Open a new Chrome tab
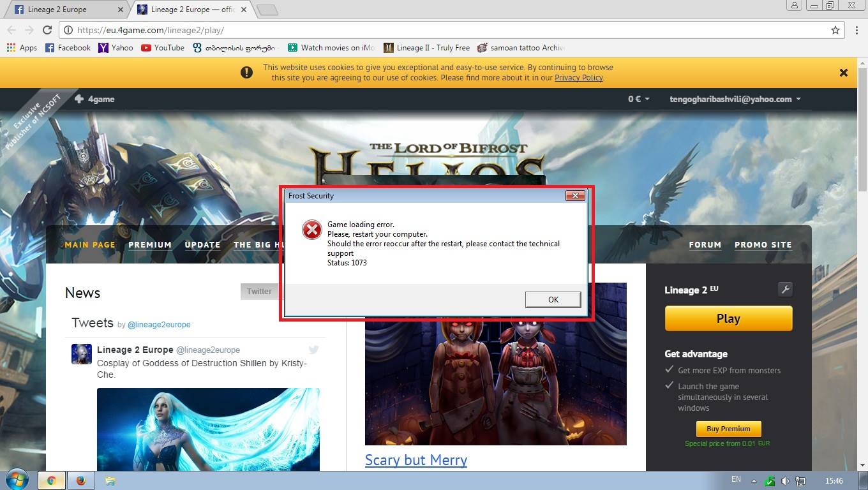The height and width of the screenshot is (490, 868). coord(267,10)
